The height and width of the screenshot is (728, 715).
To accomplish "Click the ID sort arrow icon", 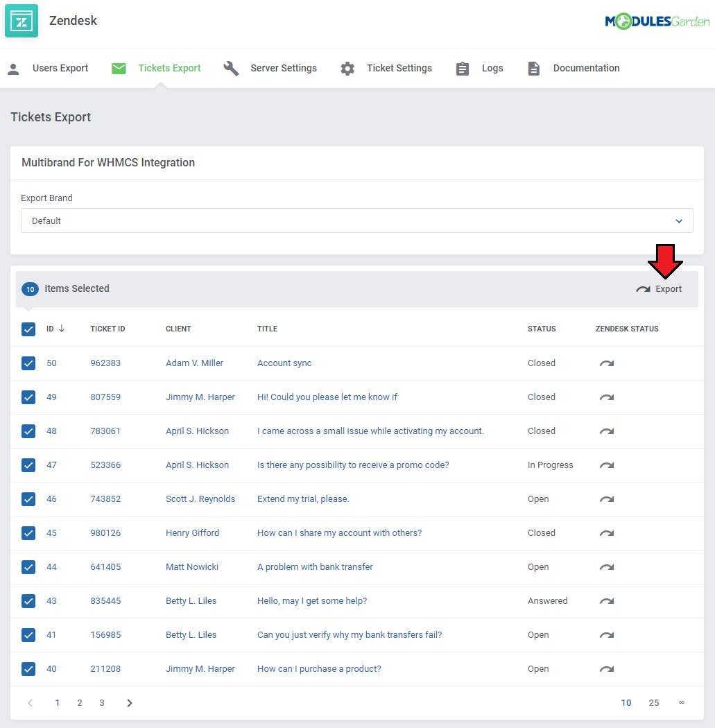I will coord(61,328).
